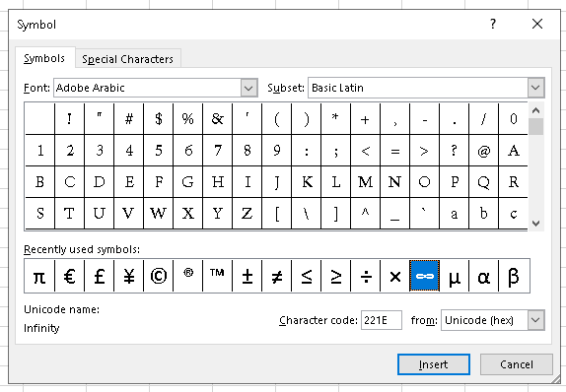The height and width of the screenshot is (392, 566).
Task: Open the Font dropdown list
Action: tap(248, 88)
